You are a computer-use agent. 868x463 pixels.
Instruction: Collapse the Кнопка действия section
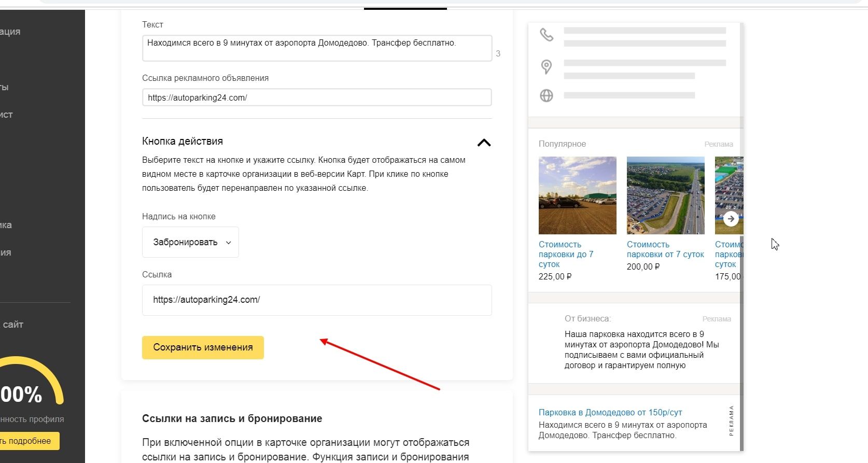(x=483, y=143)
